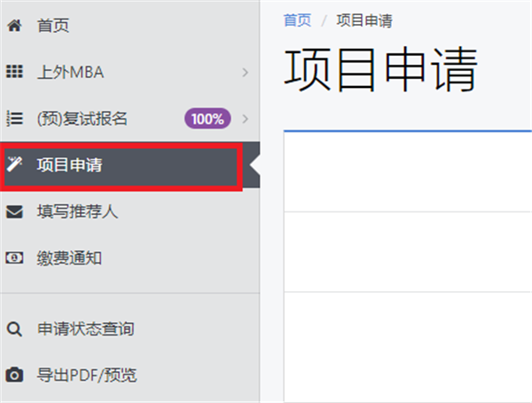Image resolution: width=532 pixels, height=403 pixels.
Task: Click the purple 100% progress badge
Action: click(207, 118)
